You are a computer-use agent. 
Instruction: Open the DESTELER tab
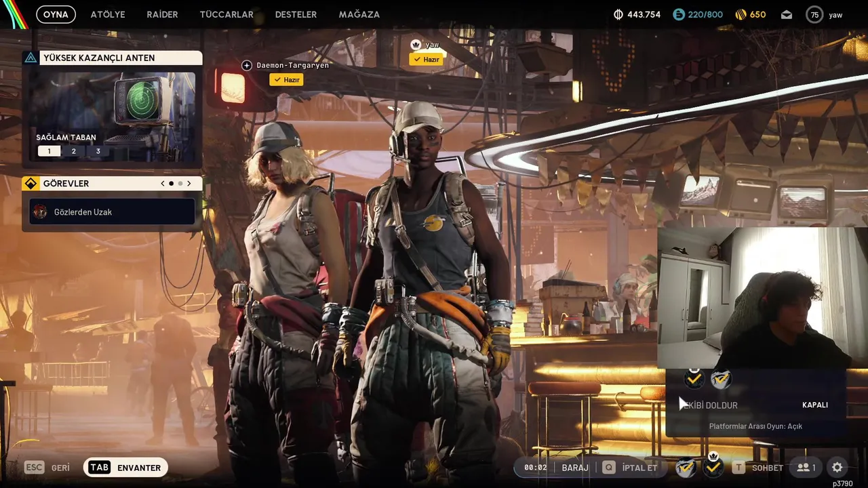coord(296,14)
